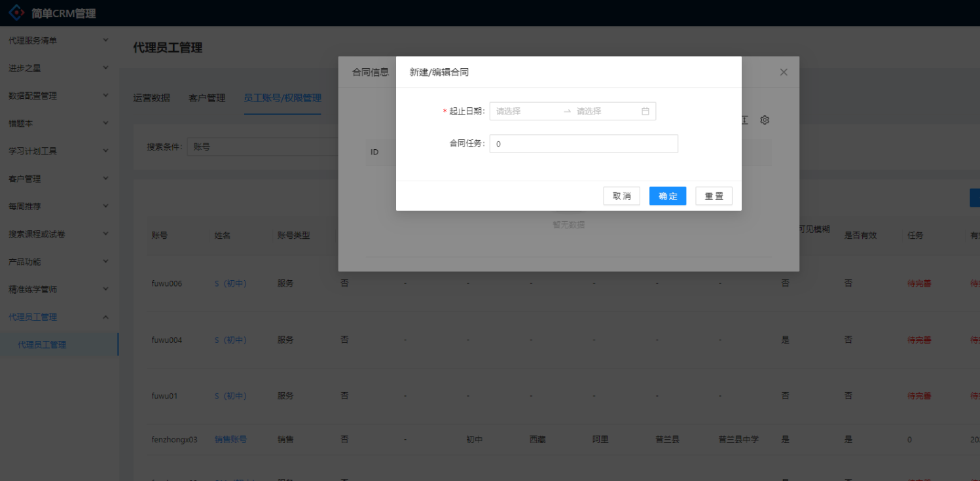Switch to the 客户管理 tab
Screen dimensions: 980x481
coord(207,98)
